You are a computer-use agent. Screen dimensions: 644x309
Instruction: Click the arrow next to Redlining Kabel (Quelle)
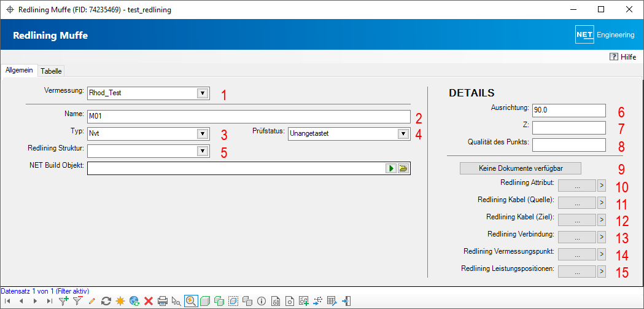pyautogui.click(x=601, y=203)
